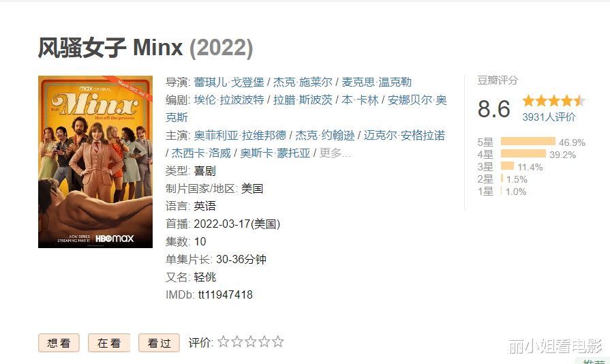Rate with the second empty star
This screenshot has width=610, height=364.
point(237,342)
